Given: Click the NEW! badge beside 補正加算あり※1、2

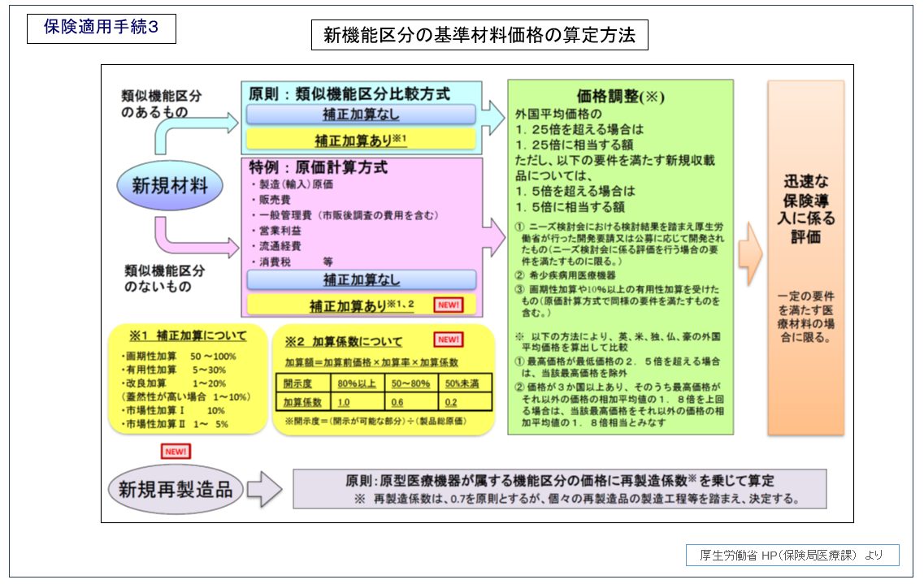Looking at the screenshot, I should pyautogui.click(x=448, y=305).
